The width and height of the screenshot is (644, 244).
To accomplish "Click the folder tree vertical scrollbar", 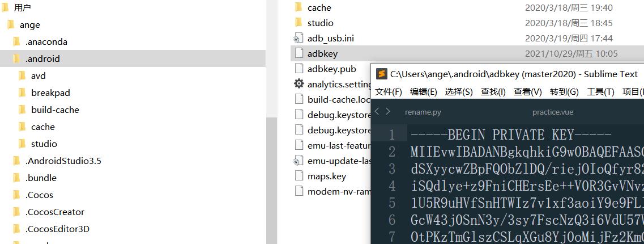I will [x=271, y=170].
